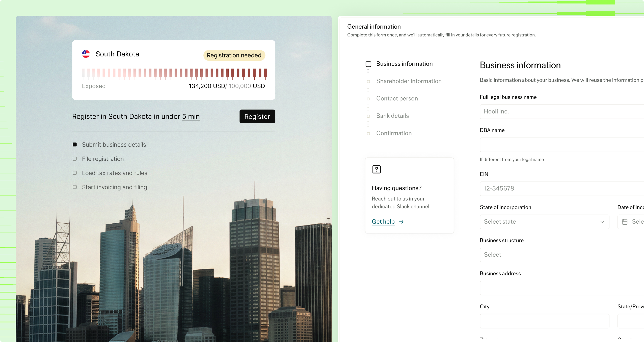The image size is (644, 342).
Task: Click the black Register button
Action: (x=257, y=116)
